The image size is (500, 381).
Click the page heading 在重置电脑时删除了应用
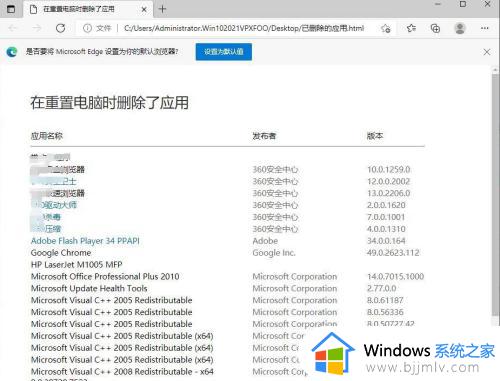[x=110, y=103]
